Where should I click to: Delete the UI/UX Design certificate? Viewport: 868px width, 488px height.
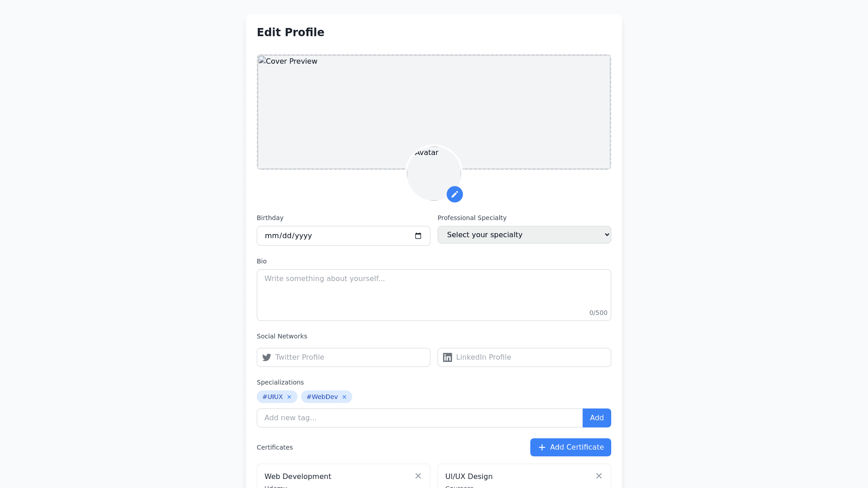pos(599,476)
